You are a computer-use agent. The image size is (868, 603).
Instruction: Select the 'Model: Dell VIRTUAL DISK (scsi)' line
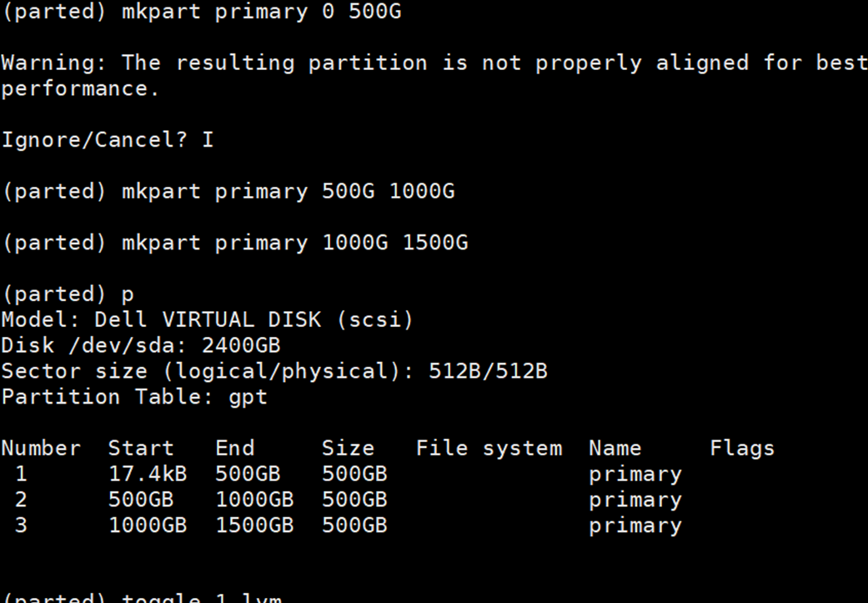[x=208, y=319]
